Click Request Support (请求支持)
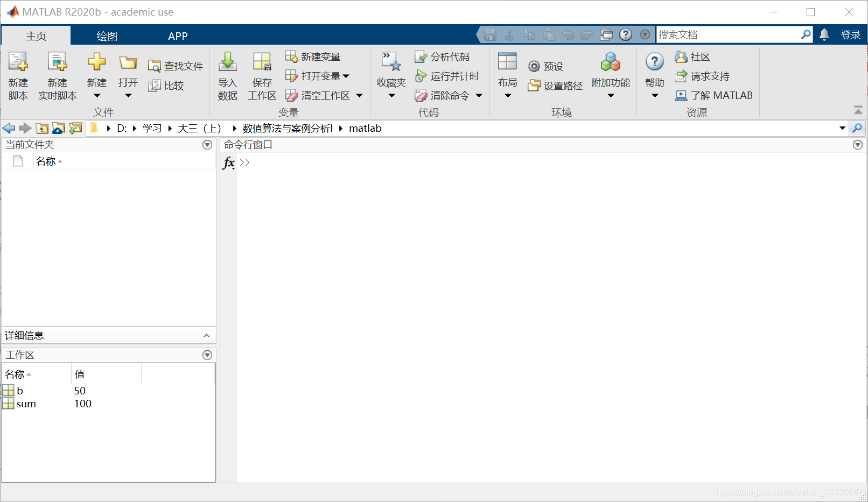868x502 pixels. pyautogui.click(x=702, y=76)
